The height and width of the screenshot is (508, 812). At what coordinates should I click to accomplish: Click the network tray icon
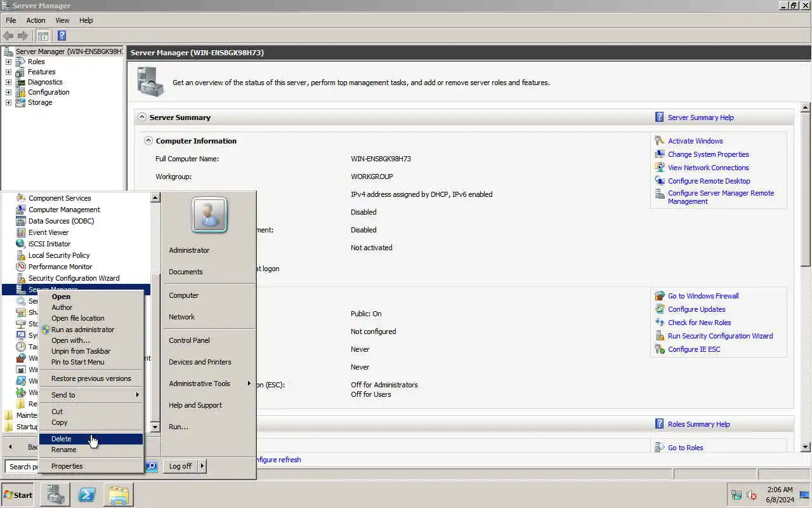[737, 495]
